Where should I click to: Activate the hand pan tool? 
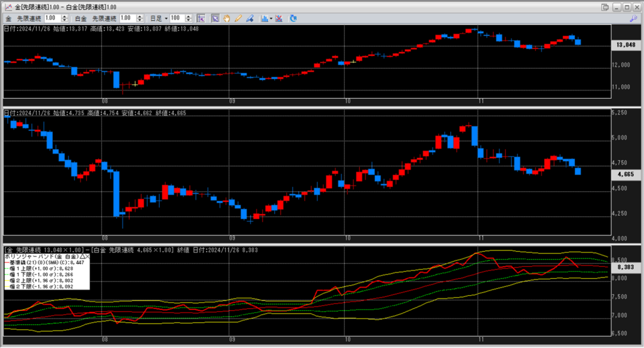[226, 18]
